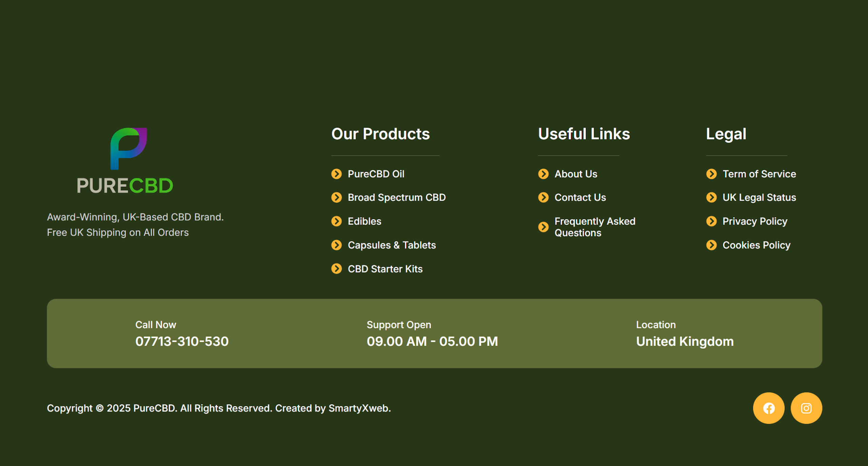The height and width of the screenshot is (466, 868).
Task: Click the PURECBD wordmark text
Action: point(125,185)
